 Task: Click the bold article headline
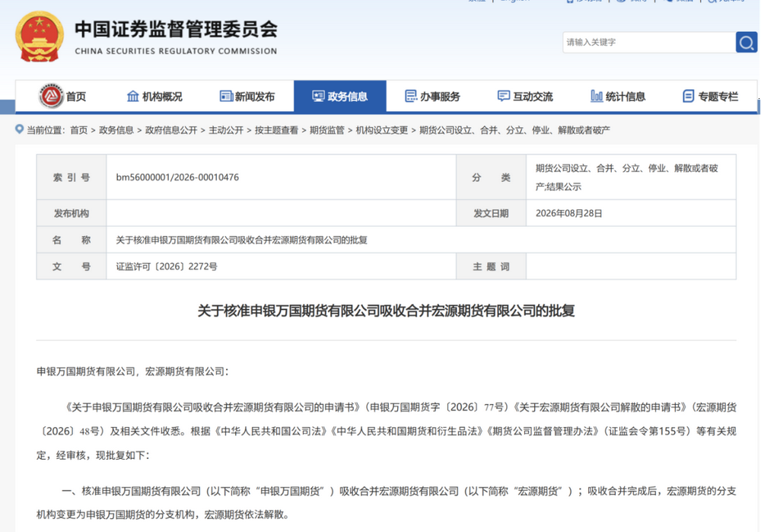(x=387, y=311)
